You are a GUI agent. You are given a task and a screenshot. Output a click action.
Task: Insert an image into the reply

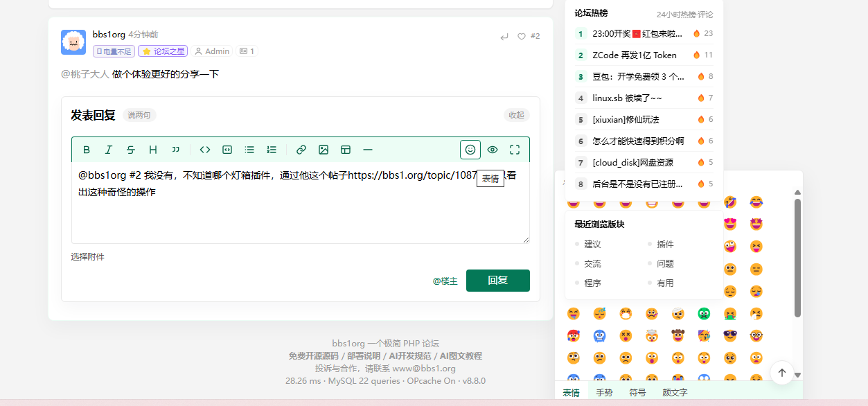(324, 150)
